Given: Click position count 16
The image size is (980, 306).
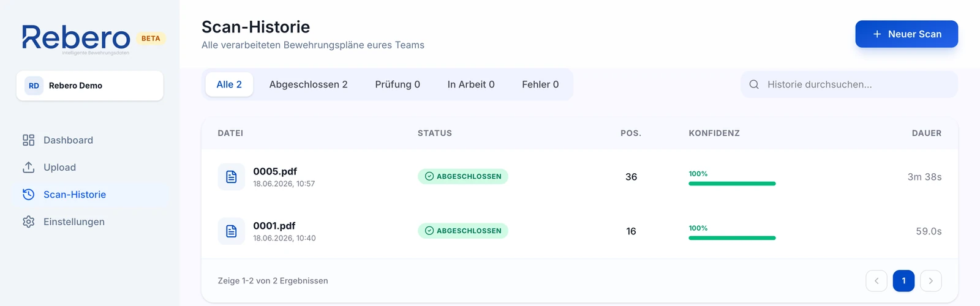Looking at the screenshot, I should 631,231.
